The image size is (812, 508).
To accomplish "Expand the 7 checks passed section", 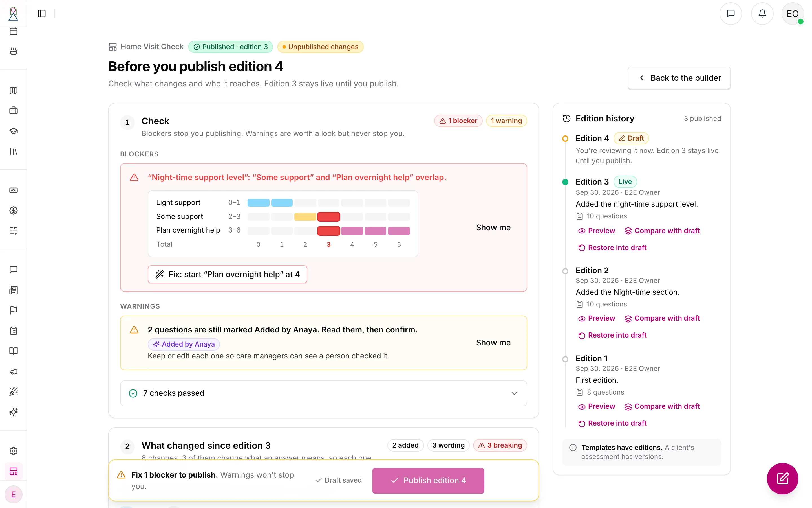I will (323, 393).
